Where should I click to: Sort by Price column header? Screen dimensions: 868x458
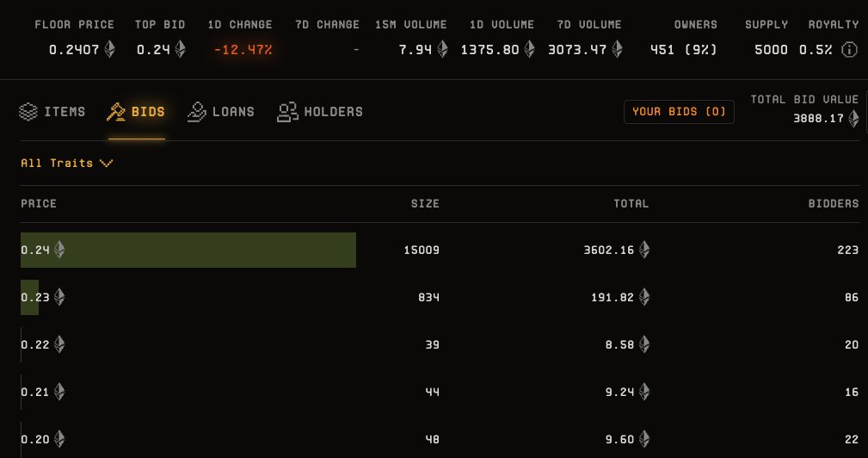pyautogui.click(x=39, y=203)
